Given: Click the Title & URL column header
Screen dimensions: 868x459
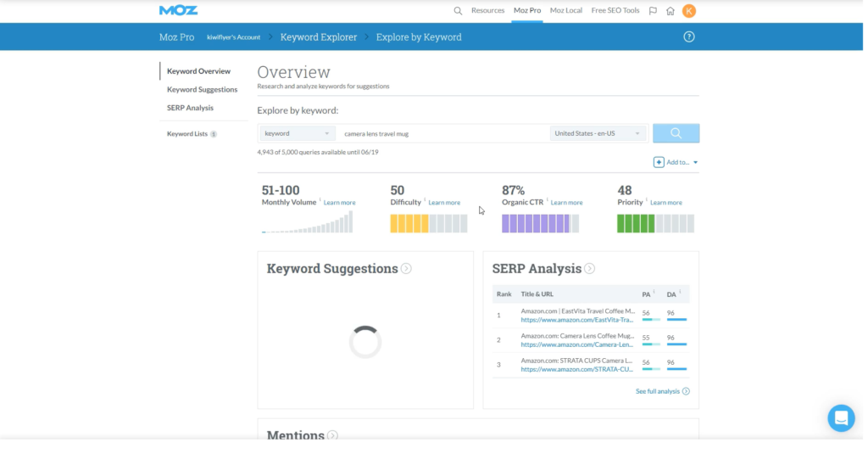Looking at the screenshot, I should click(x=537, y=294).
